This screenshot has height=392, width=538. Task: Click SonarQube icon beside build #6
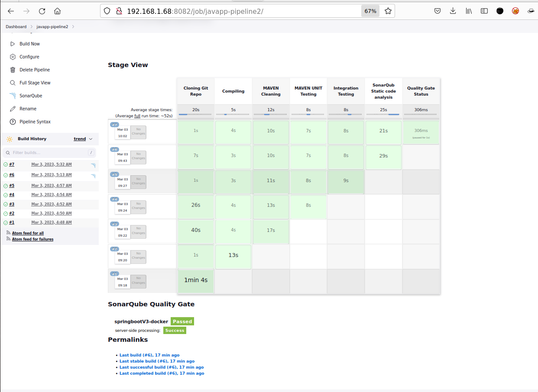(x=93, y=176)
